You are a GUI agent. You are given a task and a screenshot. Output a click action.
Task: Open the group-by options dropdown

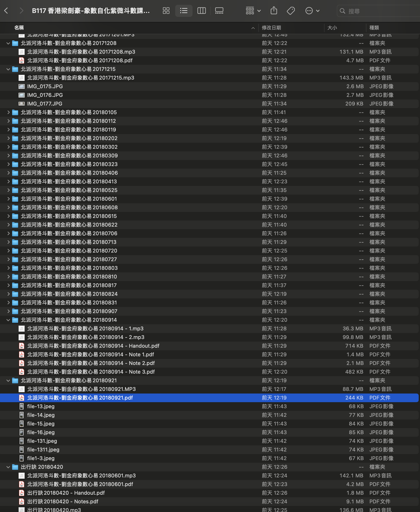[x=253, y=11]
